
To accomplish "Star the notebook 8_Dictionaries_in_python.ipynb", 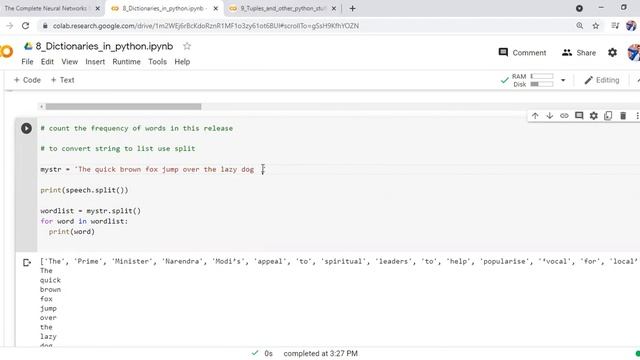I will (x=187, y=46).
